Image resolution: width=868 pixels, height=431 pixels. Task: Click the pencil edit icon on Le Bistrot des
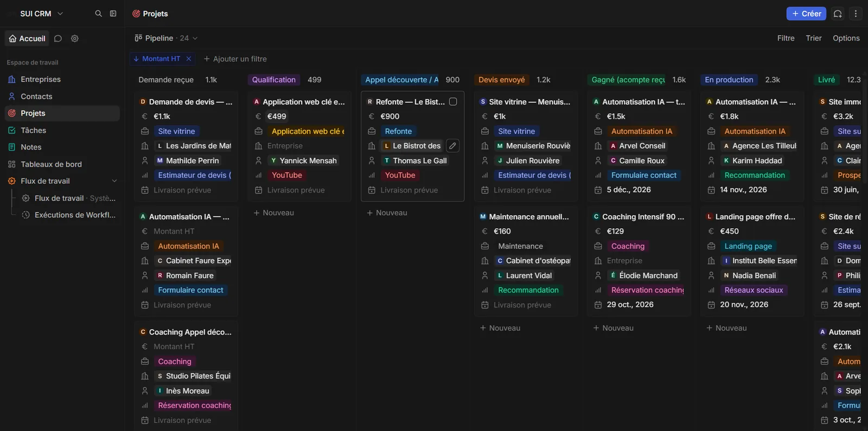point(452,146)
